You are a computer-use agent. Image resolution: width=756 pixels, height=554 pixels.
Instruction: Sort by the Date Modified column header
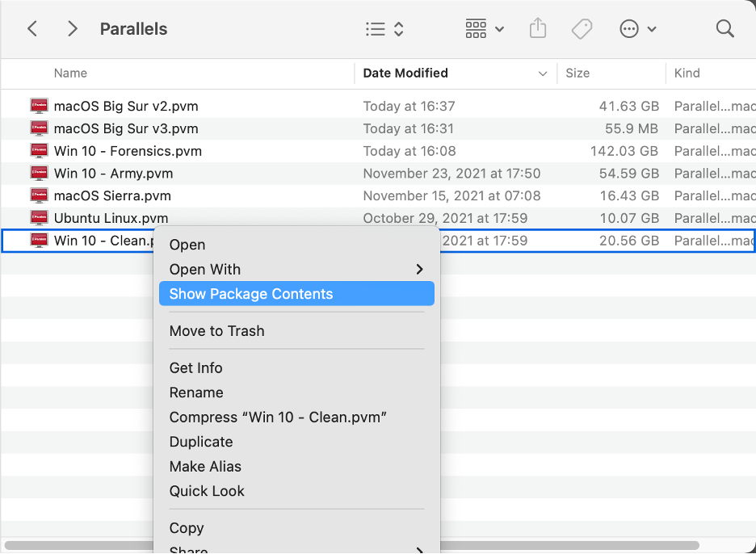click(405, 73)
